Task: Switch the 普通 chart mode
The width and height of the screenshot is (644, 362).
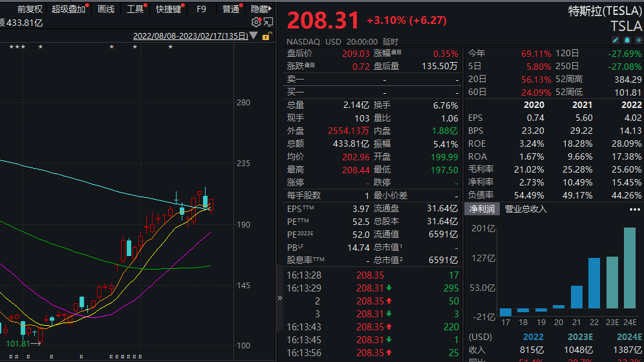Action: (231, 9)
